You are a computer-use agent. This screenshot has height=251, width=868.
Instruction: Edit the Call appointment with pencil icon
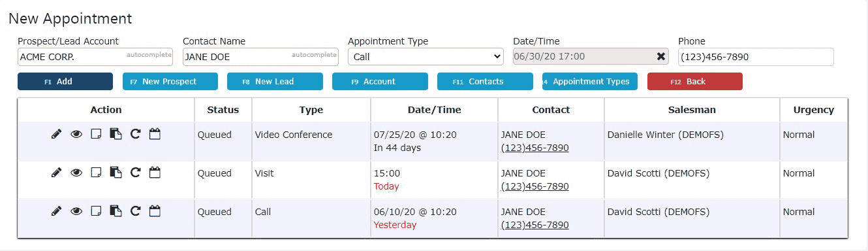click(57, 212)
